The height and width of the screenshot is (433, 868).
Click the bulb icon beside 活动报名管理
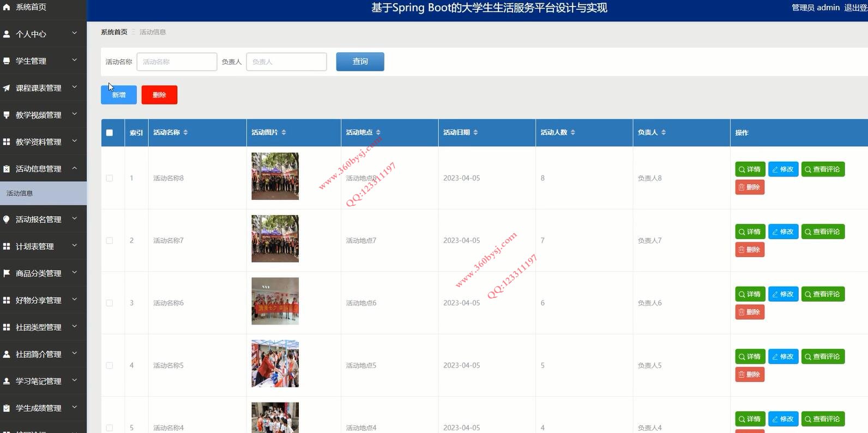click(7, 219)
